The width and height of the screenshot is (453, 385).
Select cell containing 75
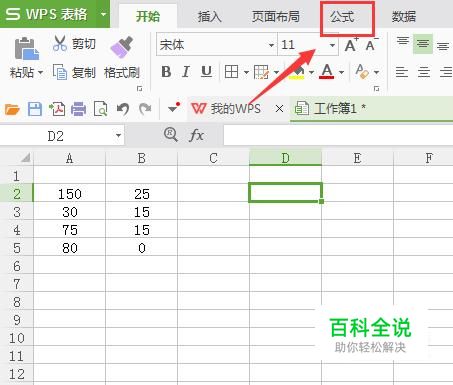[69, 230]
